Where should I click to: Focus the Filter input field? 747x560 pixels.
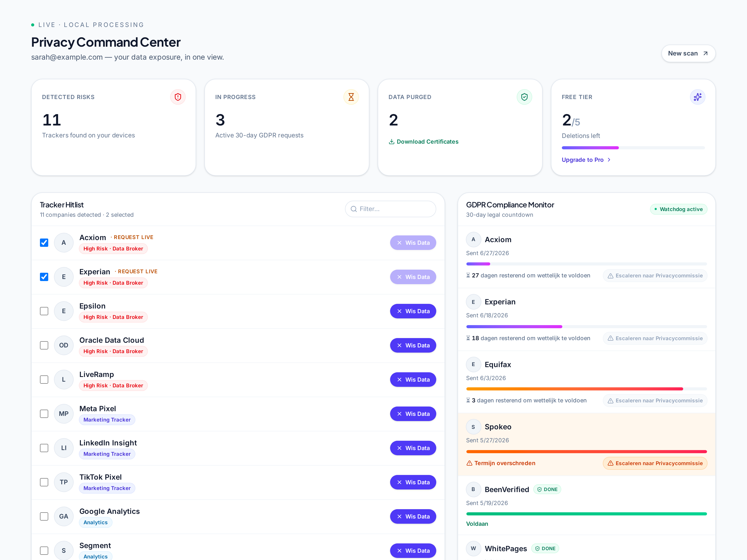[x=390, y=209]
